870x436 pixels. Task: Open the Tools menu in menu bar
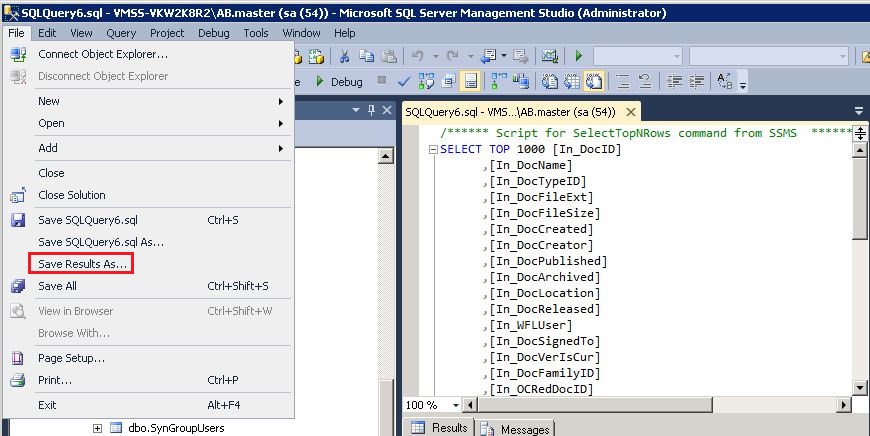click(256, 33)
